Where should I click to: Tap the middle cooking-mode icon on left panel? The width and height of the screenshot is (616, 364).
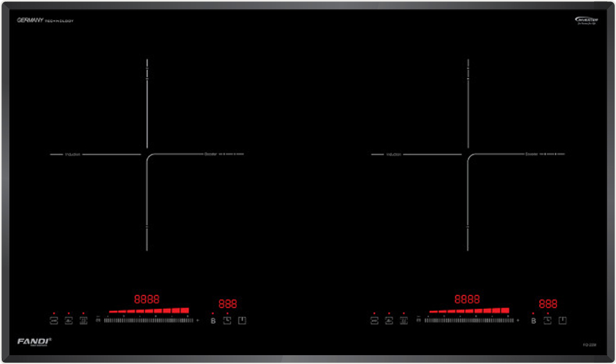(x=69, y=321)
